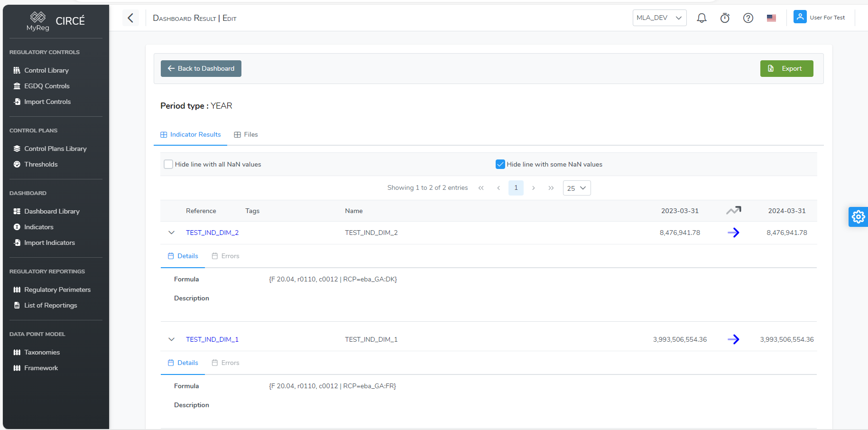868x430 pixels.
Task: Click the trend arrow icon in the table header
Action: [734, 210]
